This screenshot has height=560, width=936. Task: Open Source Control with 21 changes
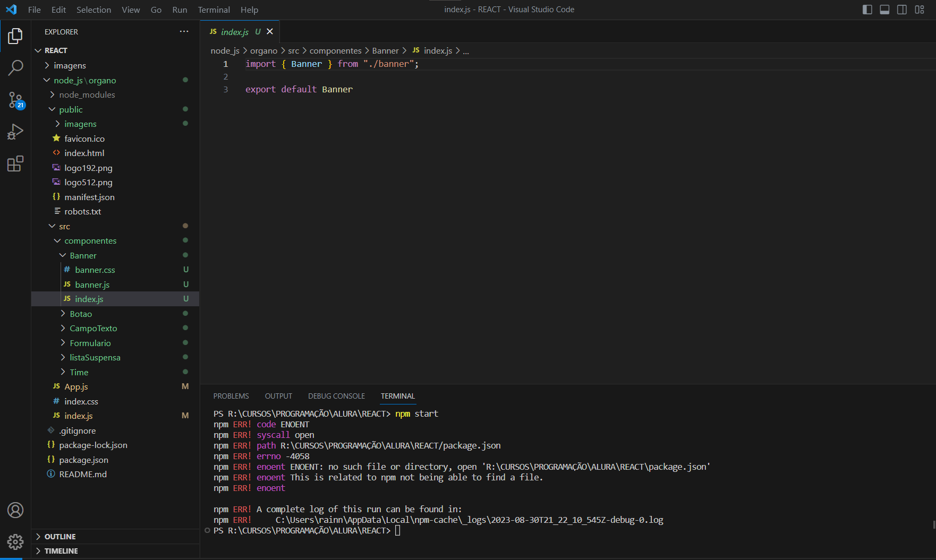pos(15,100)
